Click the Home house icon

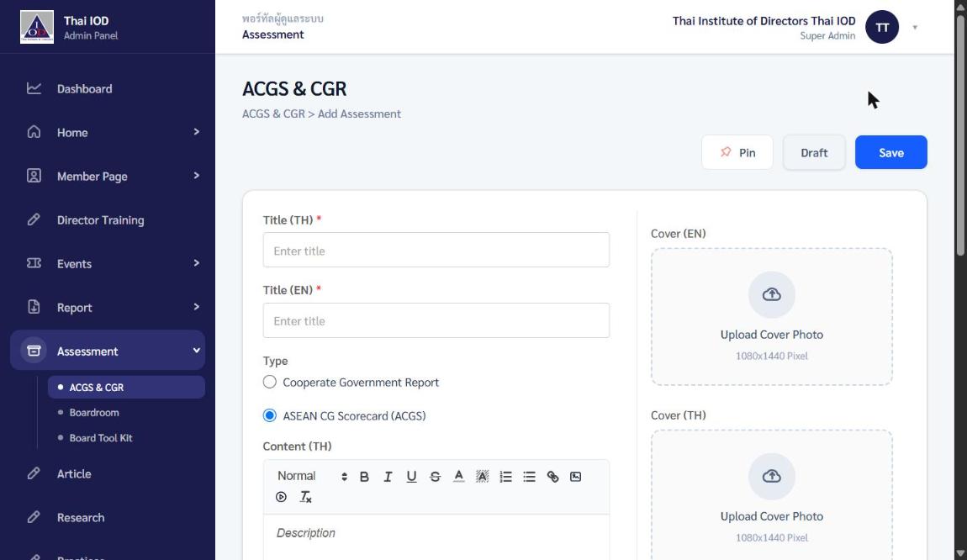click(x=34, y=132)
